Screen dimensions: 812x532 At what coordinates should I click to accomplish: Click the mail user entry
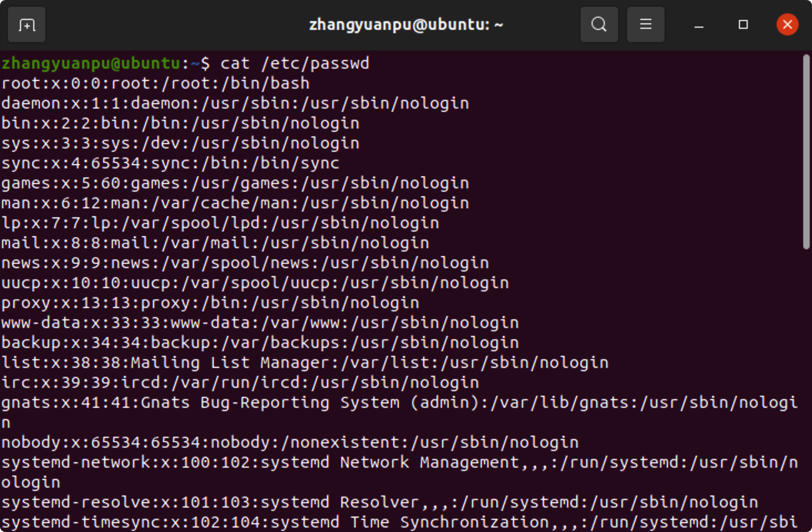coord(213,242)
